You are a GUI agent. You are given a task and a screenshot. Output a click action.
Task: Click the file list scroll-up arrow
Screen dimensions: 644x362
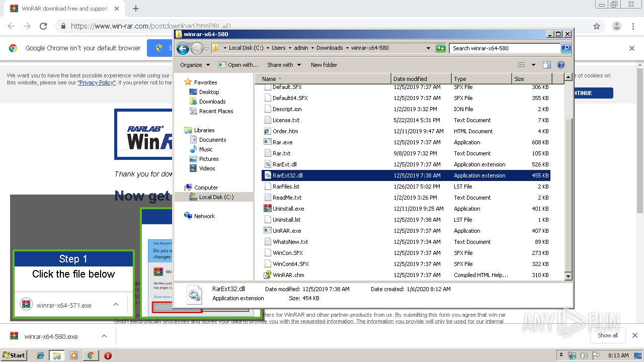[x=568, y=77]
